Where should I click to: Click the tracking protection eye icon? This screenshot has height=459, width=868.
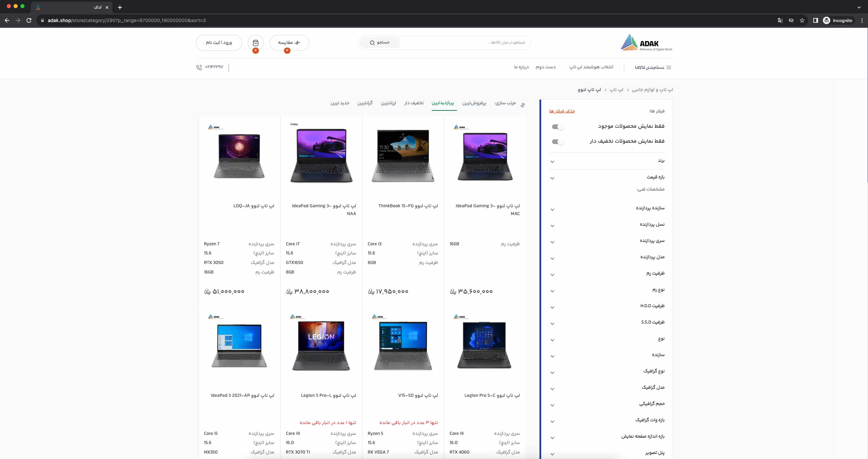(791, 20)
